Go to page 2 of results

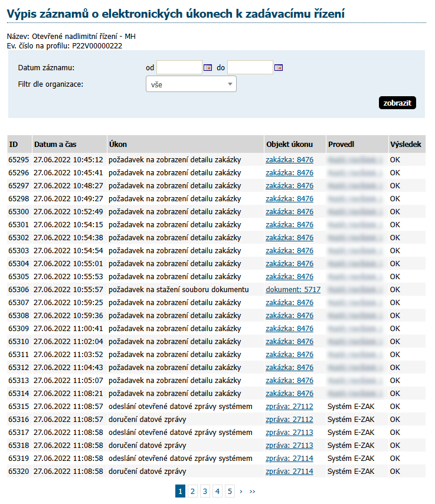pyautogui.click(x=192, y=491)
